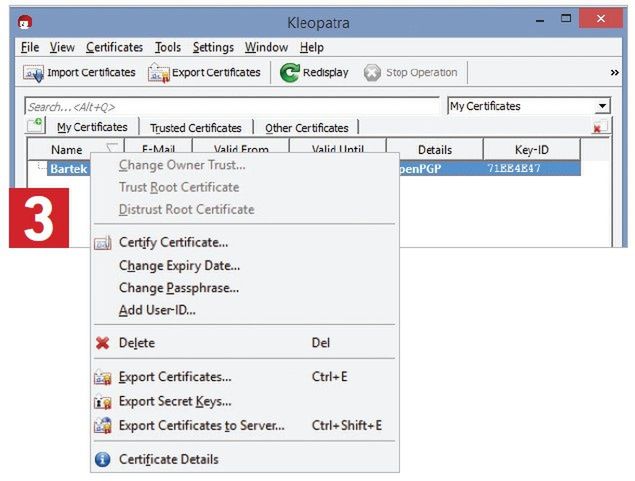Choose Export Secret Keys... entry
The image size is (635, 481).
click(x=245, y=401)
